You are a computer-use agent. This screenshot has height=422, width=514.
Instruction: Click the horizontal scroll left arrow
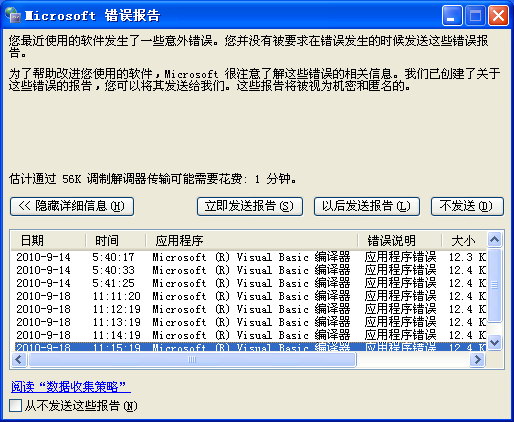(x=19, y=359)
